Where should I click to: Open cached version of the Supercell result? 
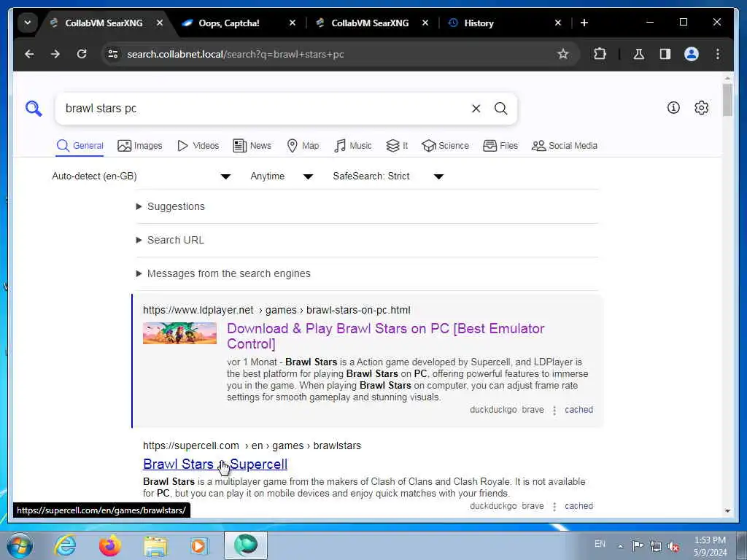tap(578, 506)
